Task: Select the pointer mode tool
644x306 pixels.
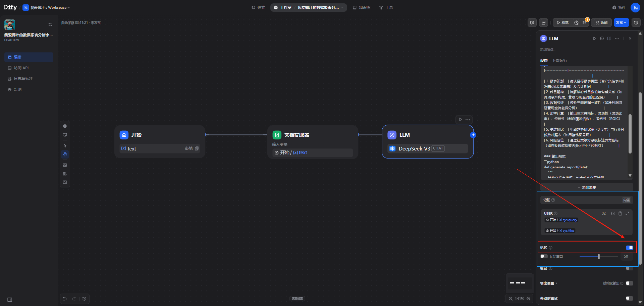Action: pyautogui.click(x=65, y=146)
